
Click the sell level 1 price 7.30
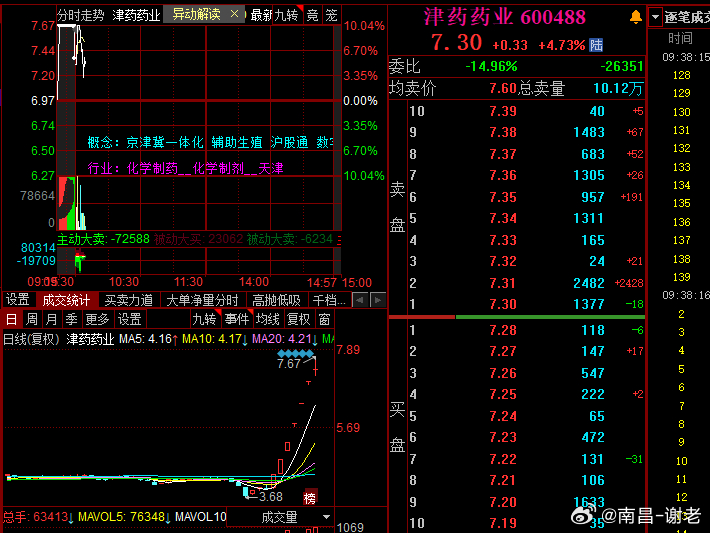pyautogui.click(x=503, y=304)
